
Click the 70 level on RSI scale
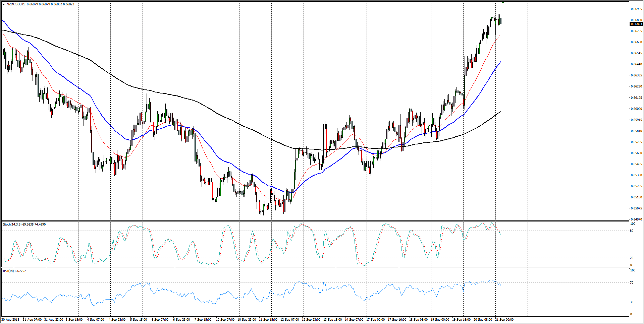click(632, 283)
